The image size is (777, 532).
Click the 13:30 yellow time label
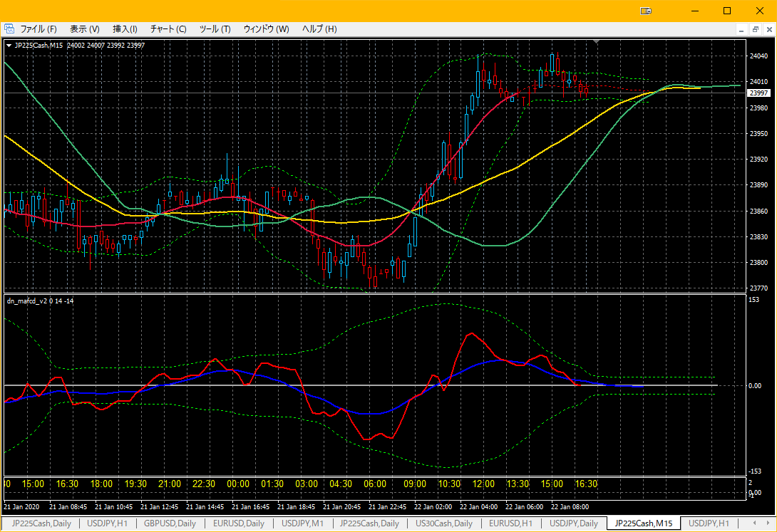click(x=518, y=484)
